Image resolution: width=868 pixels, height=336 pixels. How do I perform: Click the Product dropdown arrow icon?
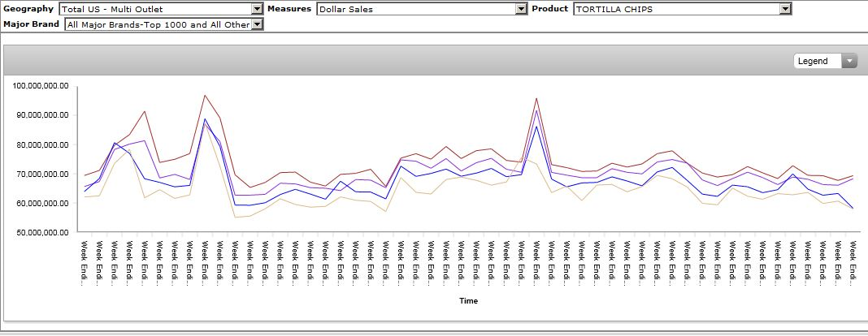point(785,9)
